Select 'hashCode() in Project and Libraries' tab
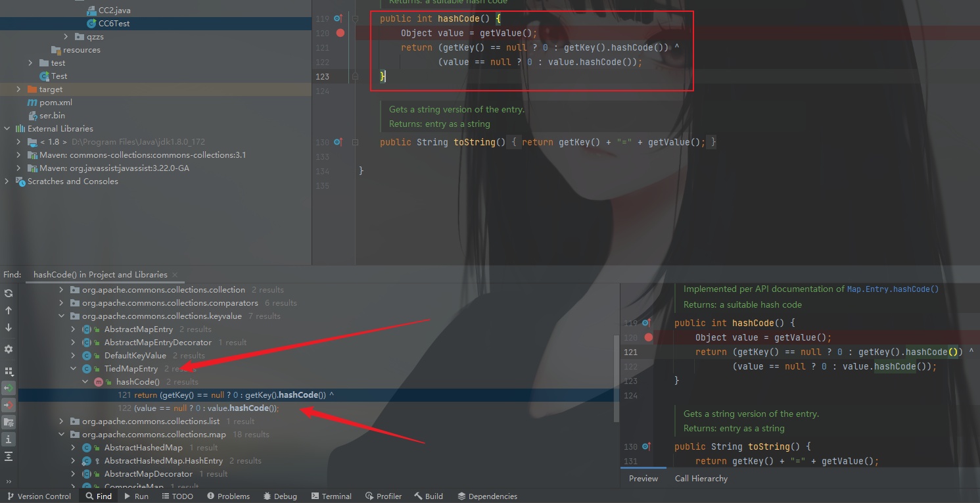Viewport: 980px width, 503px height. [x=100, y=275]
